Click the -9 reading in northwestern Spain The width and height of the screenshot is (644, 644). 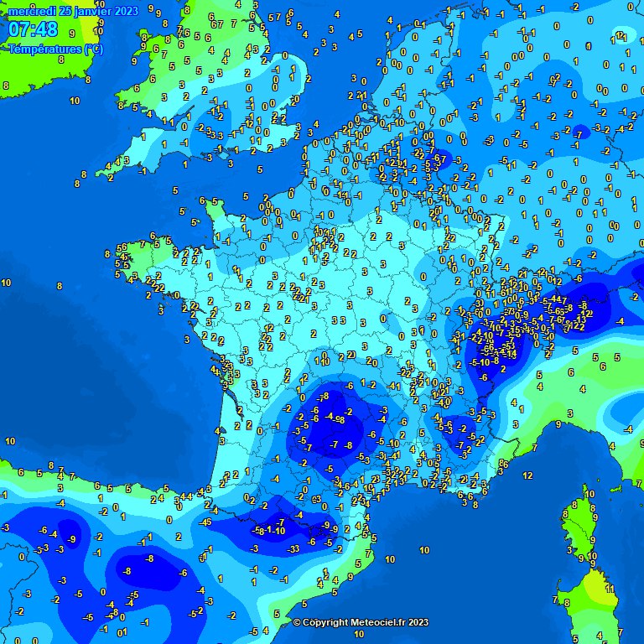point(73,539)
